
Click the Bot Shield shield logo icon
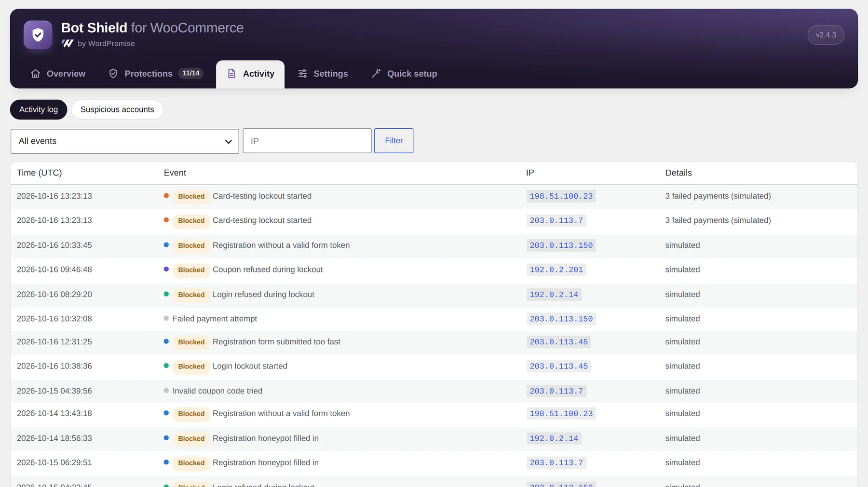[x=38, y=35]
